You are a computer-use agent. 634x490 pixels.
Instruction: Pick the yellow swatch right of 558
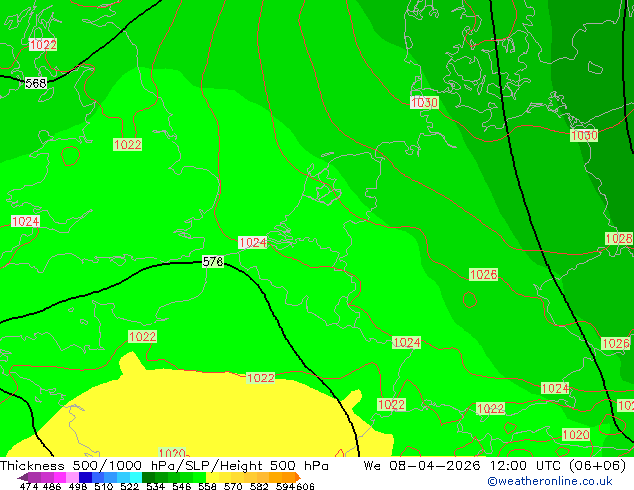(212, 477)
